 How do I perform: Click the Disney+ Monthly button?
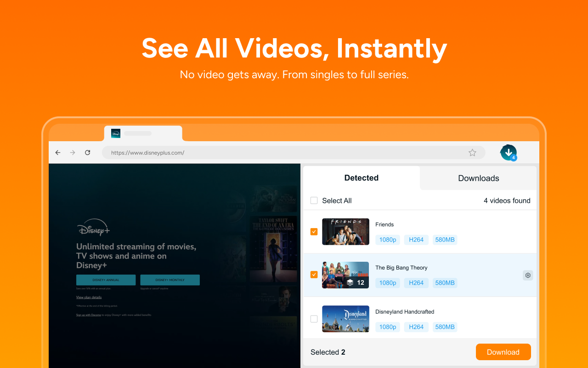(x=170, y=280)
